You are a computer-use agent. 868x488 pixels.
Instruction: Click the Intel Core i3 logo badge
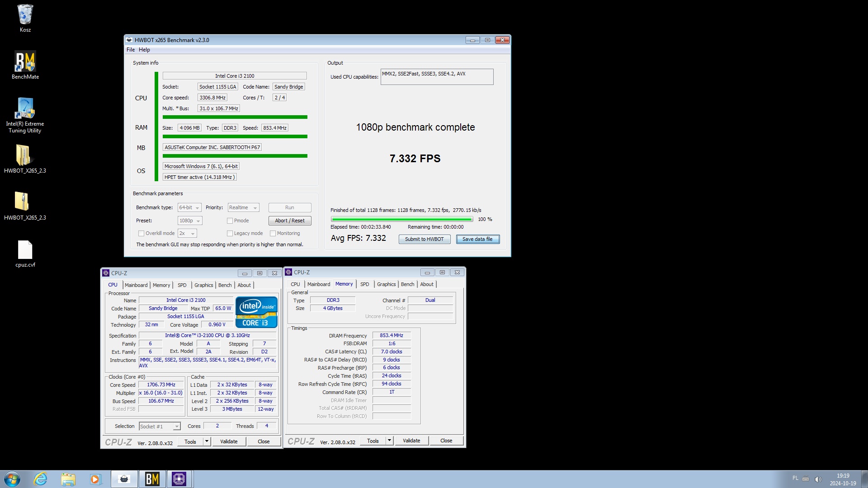256,312
